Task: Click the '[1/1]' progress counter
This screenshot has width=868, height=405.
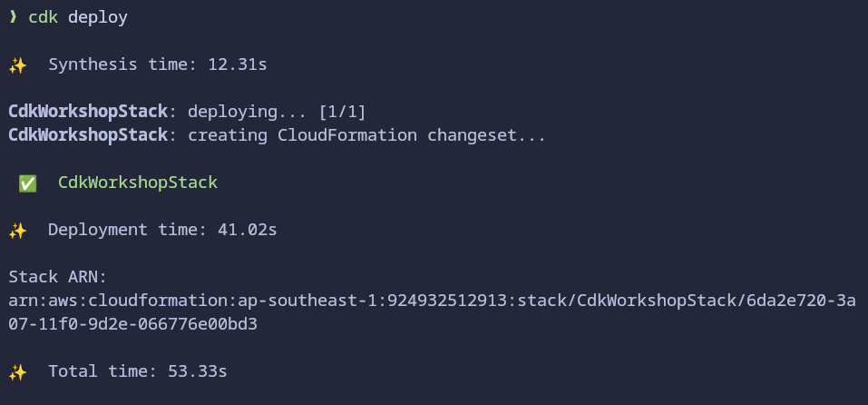Action: pos(343,112)
